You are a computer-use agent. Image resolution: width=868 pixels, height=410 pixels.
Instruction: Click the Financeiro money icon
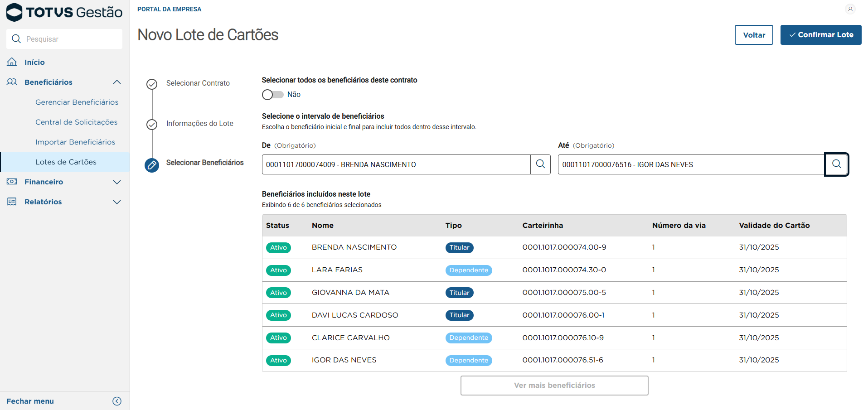coord(12,182)
